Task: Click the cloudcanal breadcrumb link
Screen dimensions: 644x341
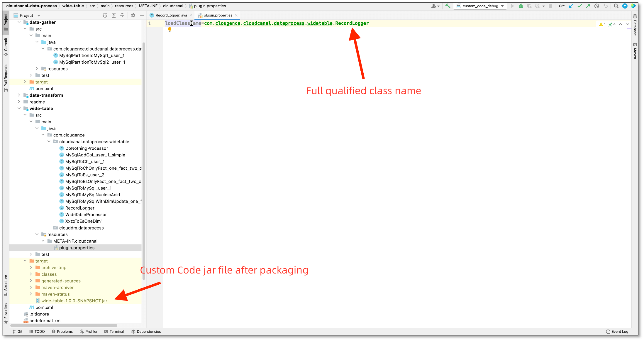Action: (173, 6)
